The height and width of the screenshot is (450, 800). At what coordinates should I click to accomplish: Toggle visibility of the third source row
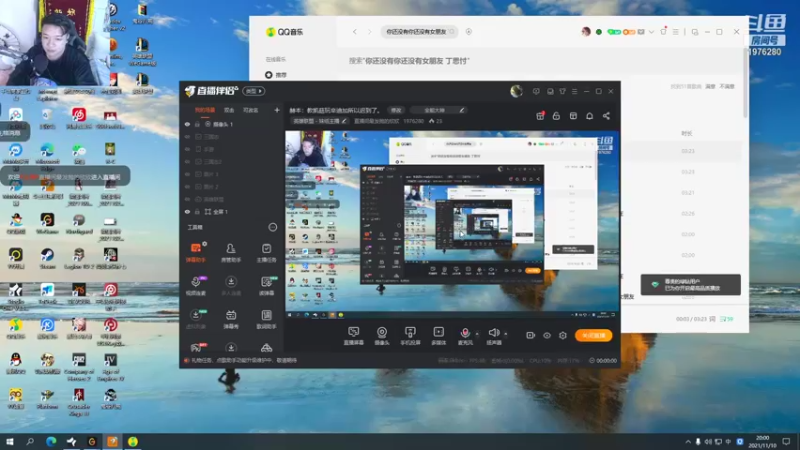pos(187,149)
